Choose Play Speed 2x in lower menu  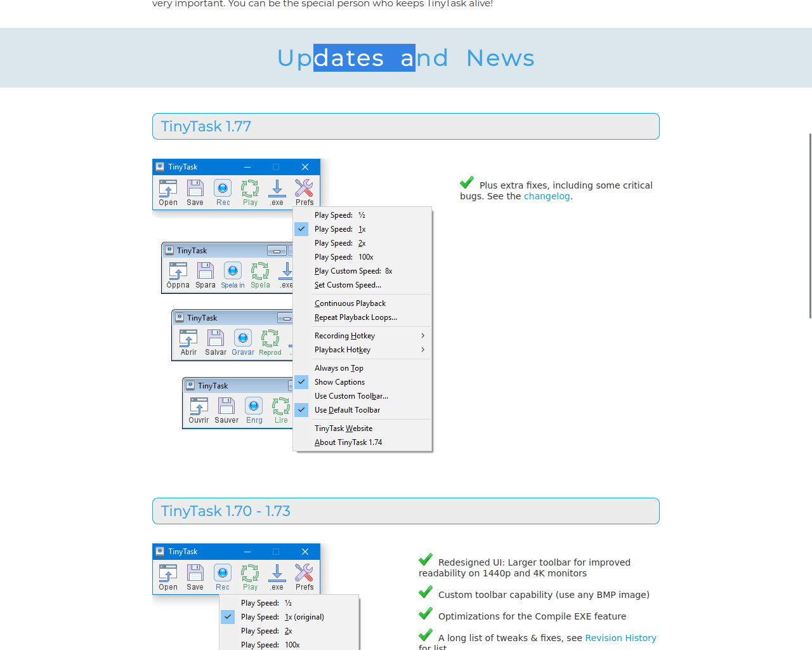pos(289,631)
